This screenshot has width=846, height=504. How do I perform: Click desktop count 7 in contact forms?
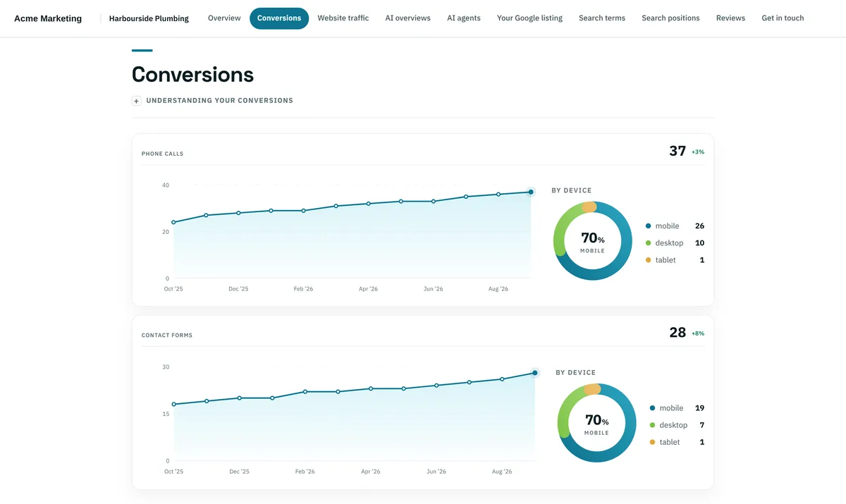702,425
